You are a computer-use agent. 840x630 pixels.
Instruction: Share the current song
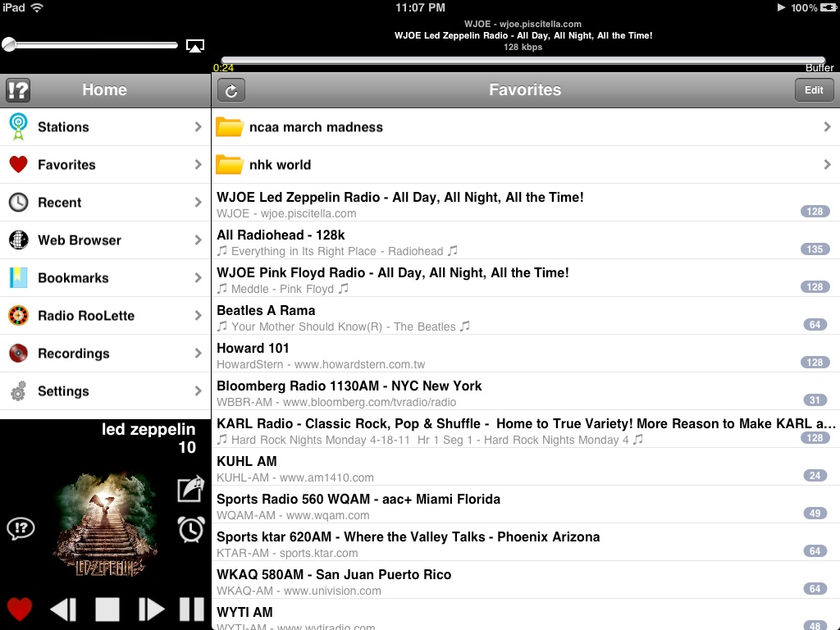(190, 489)
